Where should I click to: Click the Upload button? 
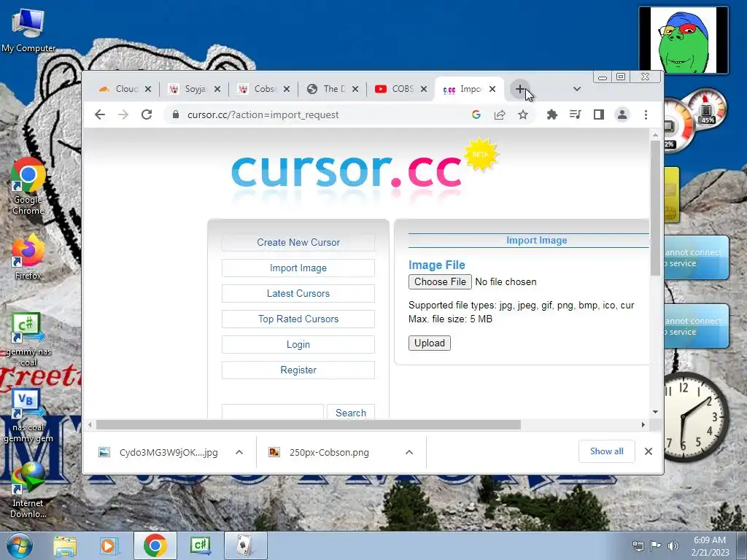[429, 343]
